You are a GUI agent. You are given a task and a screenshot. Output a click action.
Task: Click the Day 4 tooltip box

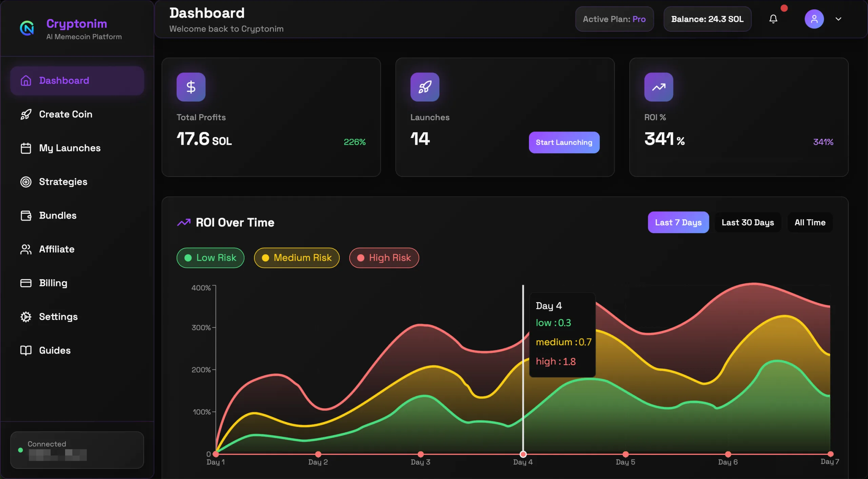click(563, 335)
